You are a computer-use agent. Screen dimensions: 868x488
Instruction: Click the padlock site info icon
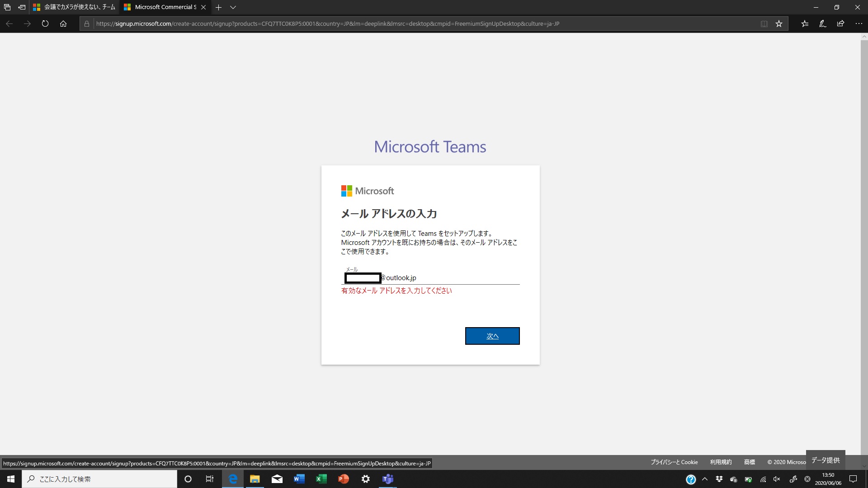[x=87, y=23]
